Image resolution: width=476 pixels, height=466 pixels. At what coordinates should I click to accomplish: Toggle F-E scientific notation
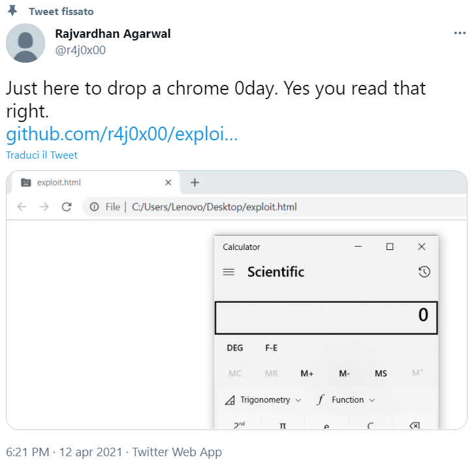tap(271, 348)
